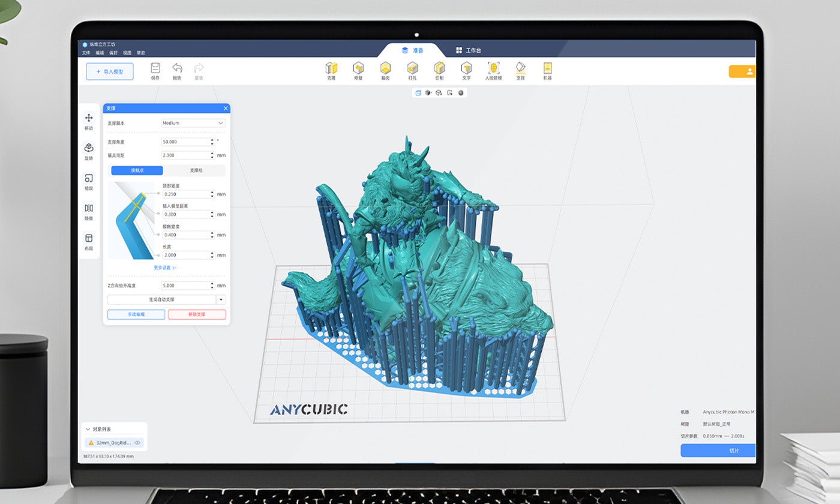The image size is (840, 504).
Task: Open the 打孔 (Drill hole) tool
Action: pos(413,69)
